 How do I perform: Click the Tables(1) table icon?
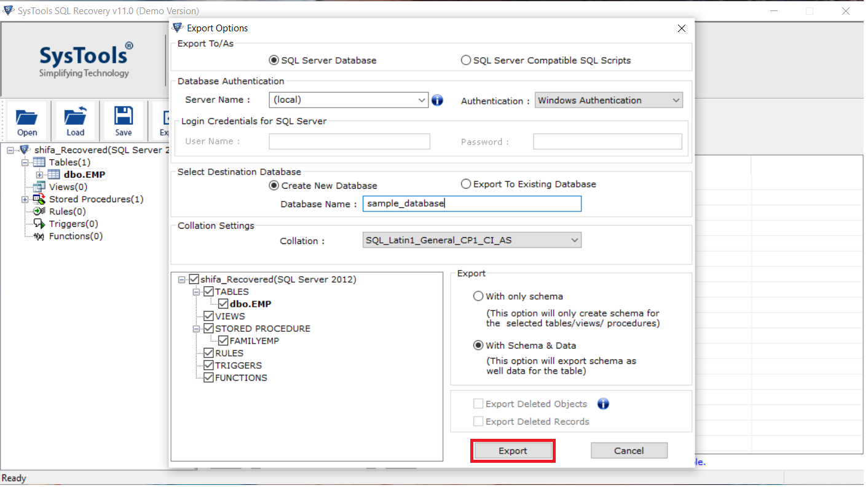pyautogui.click(x=39, y=162)
